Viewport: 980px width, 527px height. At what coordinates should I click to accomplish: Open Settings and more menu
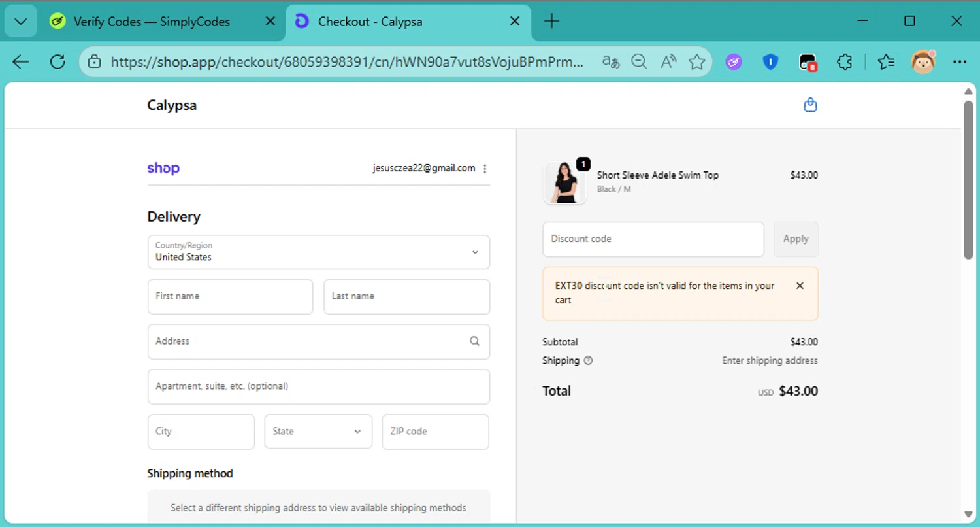pyautogui.click(x=960, y=62)
